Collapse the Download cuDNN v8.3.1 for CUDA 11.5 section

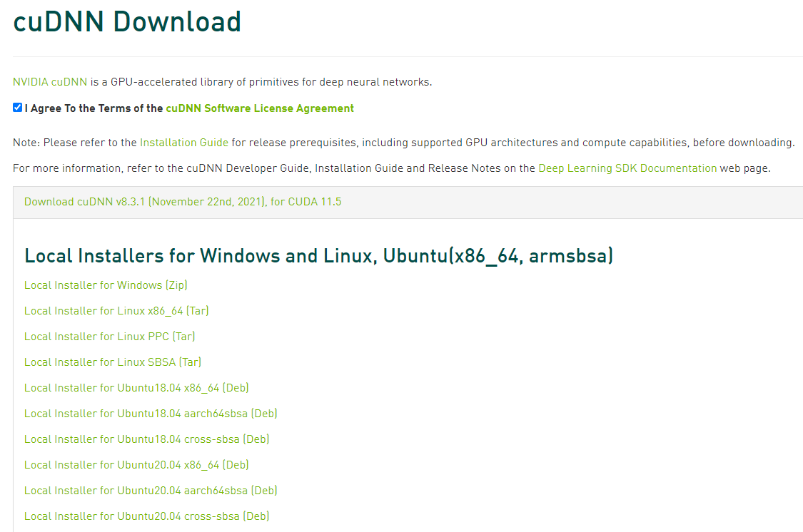pyautogui.click(x=183, y=202)
